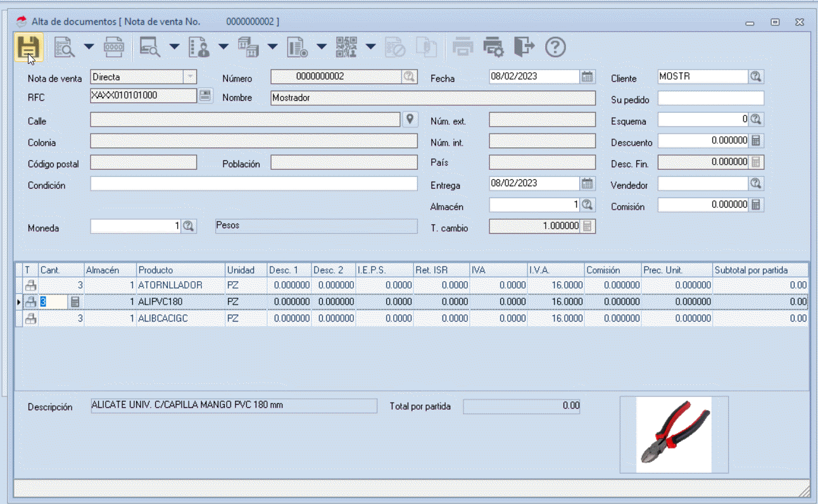Click the pliers product image thumbnail
The height and width of the screenshot is (504, 818).
pyautogui.click(x=674, y=434)
